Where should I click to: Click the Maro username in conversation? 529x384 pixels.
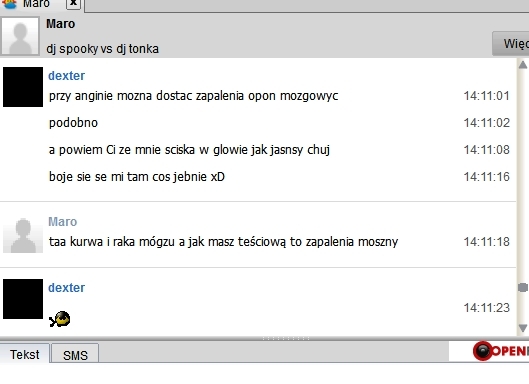(x=63, y=222)
